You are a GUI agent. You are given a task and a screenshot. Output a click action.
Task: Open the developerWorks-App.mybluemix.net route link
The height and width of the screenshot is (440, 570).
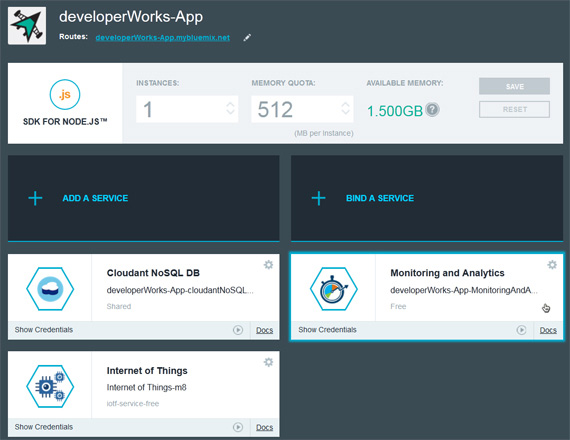pyautogui.click(x=162, y=37)
